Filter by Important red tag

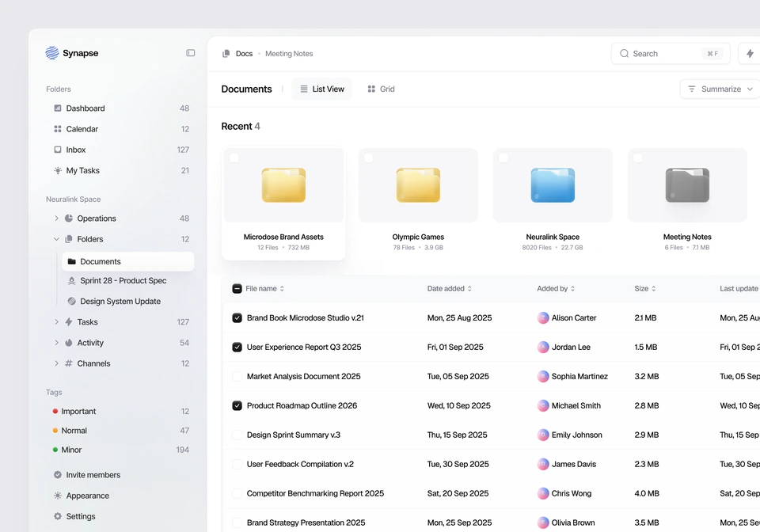[x=121, y=412]
